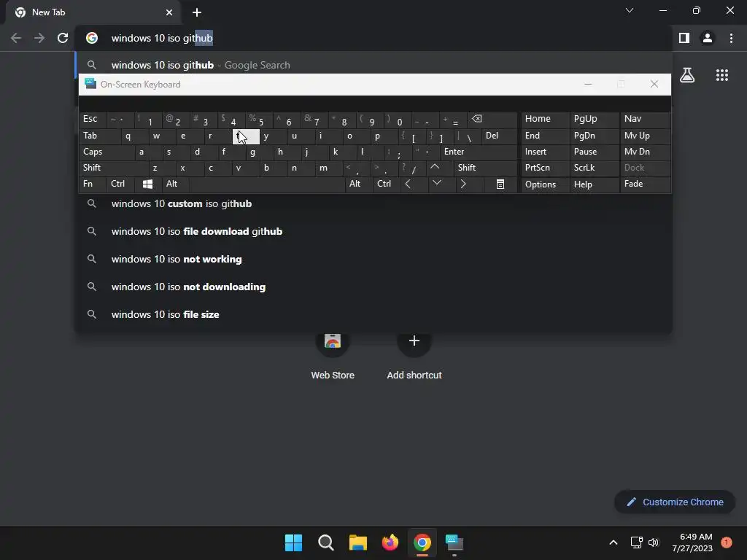Click the Backspace key on On-Screen Keyboard

(x=492, y=120)
